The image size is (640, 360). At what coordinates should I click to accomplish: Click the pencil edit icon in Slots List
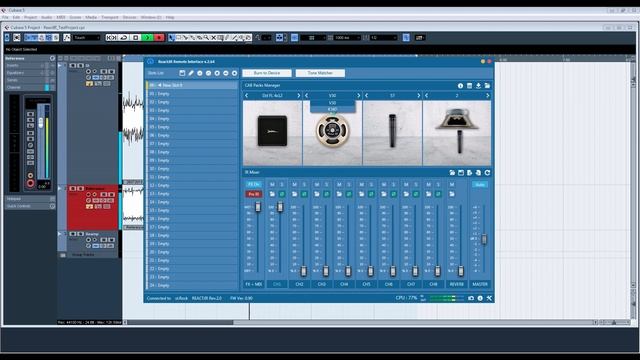click(x=191, y=73)
